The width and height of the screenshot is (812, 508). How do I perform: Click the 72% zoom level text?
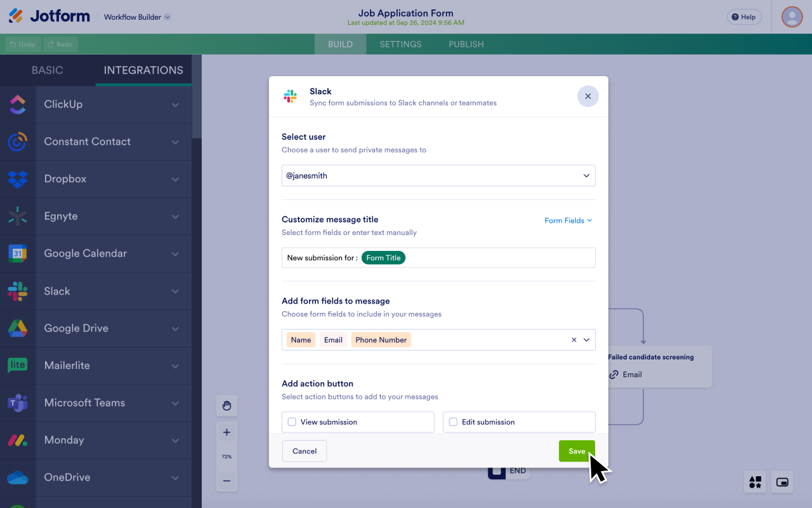226,457
